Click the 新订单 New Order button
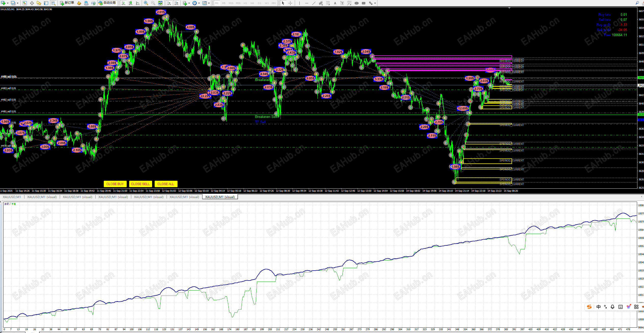Image resolution: width=644 pixels, height=333 pixels. (67, 3)
